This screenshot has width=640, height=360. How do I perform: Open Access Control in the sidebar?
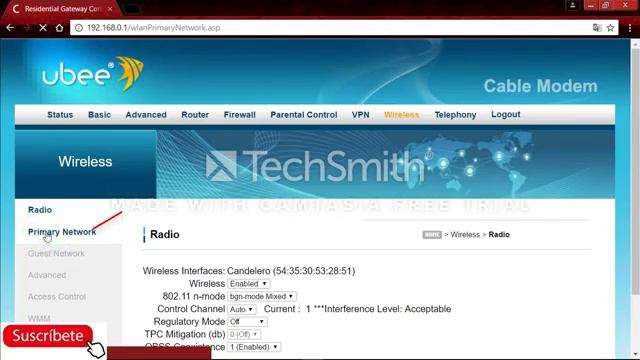click(57, 297)
